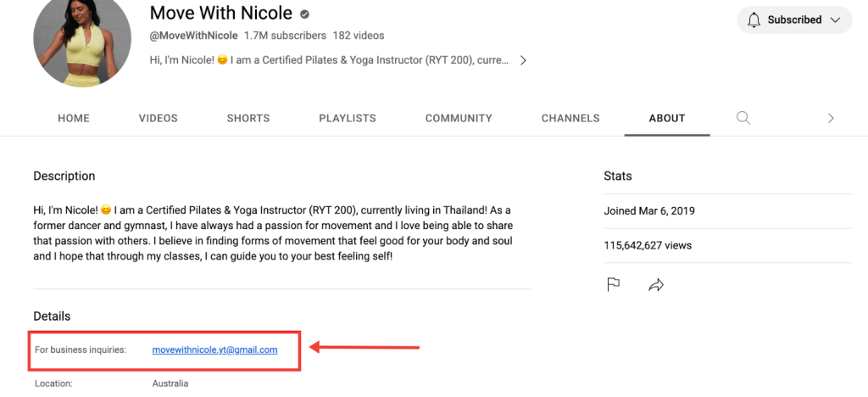Go to the SHORTS tab
Screen dimensions: 868x397
click(248, 119)
